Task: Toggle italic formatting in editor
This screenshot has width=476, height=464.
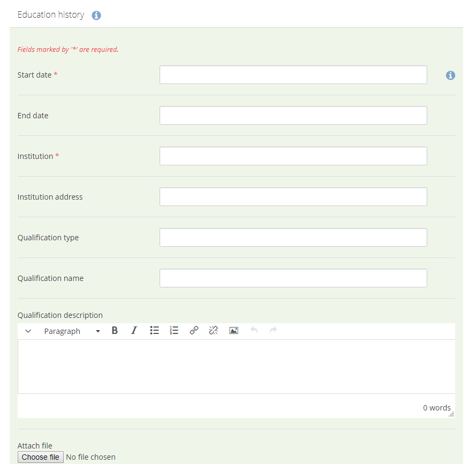Action: [134, 331]
